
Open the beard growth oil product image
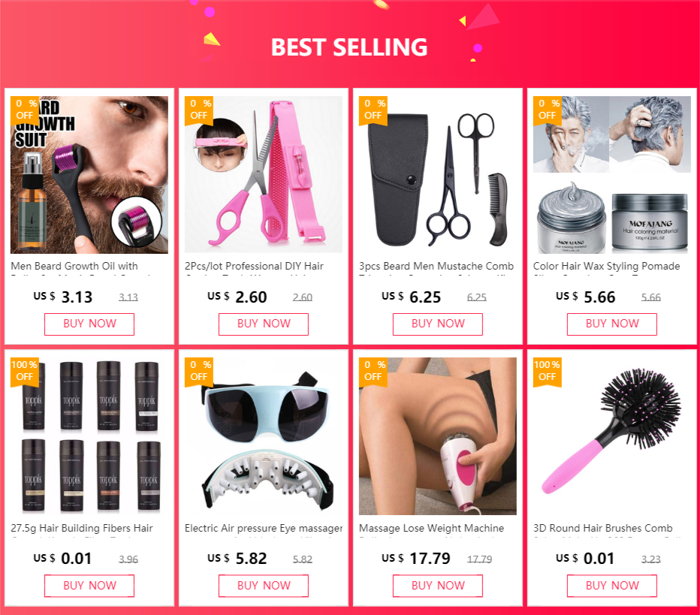tap(89, 175)
